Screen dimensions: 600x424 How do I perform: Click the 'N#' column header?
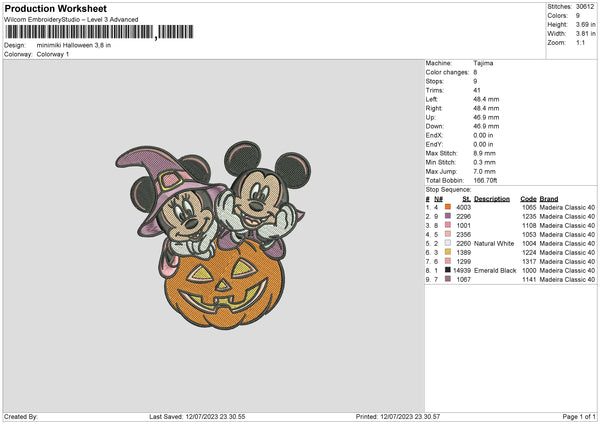439,199
